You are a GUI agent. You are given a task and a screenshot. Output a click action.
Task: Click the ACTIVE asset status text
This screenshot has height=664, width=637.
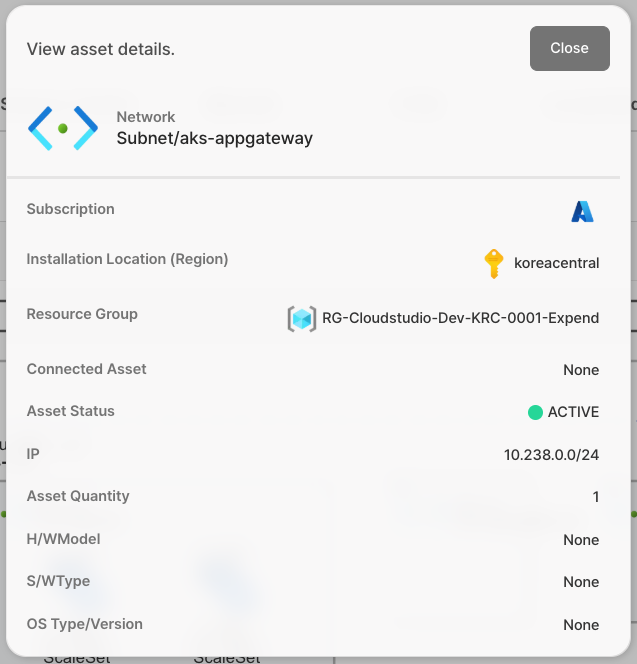573,412
